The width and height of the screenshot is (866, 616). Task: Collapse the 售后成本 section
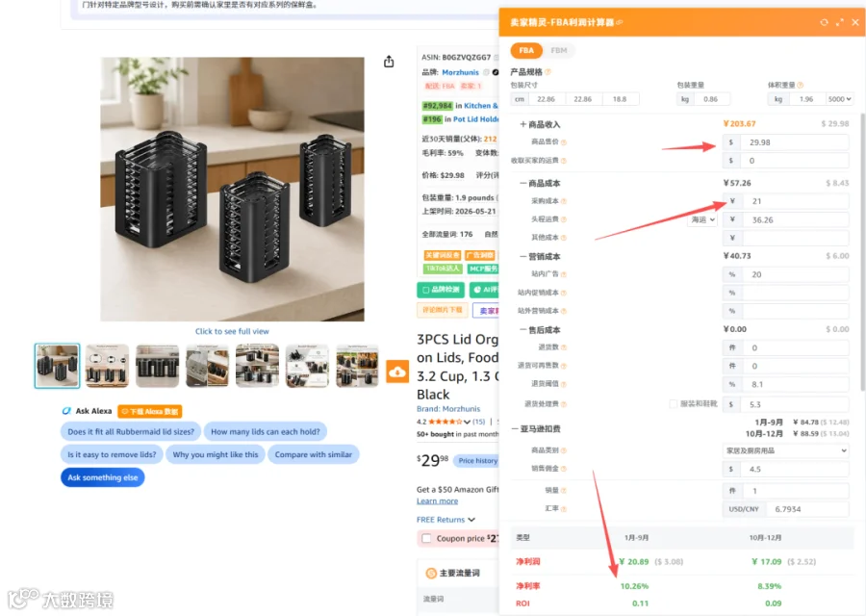coord(523,330)
